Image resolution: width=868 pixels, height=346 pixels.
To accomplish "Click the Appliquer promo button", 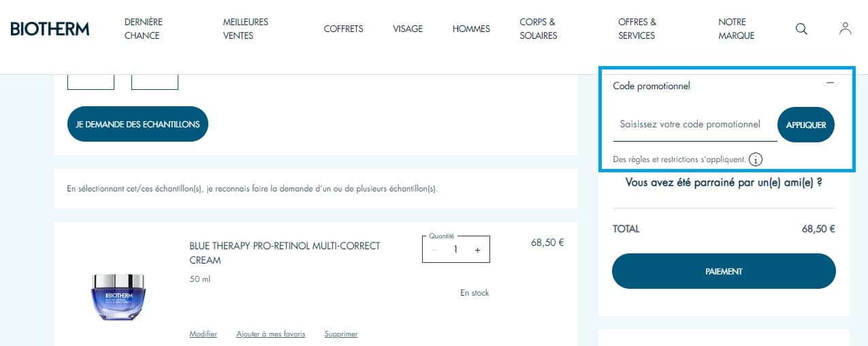I will [x=806, y=125].
